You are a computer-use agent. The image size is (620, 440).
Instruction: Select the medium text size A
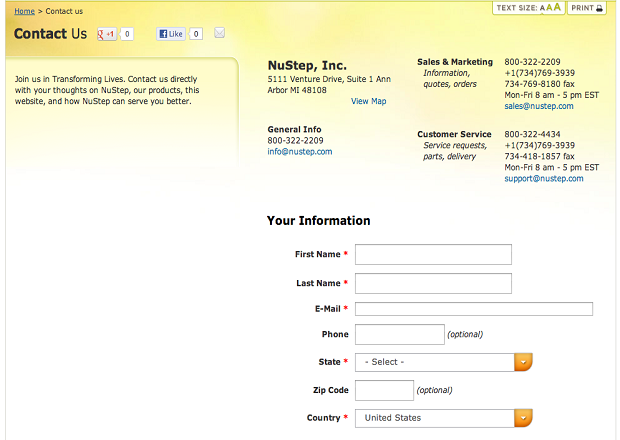click(x=549, y=8)
